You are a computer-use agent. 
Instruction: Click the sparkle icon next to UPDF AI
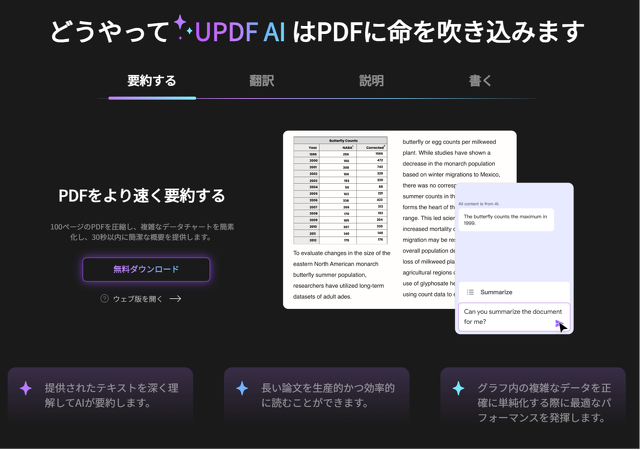[183, 27]
